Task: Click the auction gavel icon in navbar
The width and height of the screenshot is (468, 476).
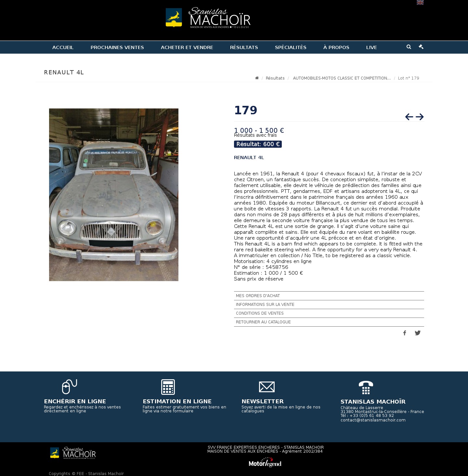Action: tap(421, 47)
